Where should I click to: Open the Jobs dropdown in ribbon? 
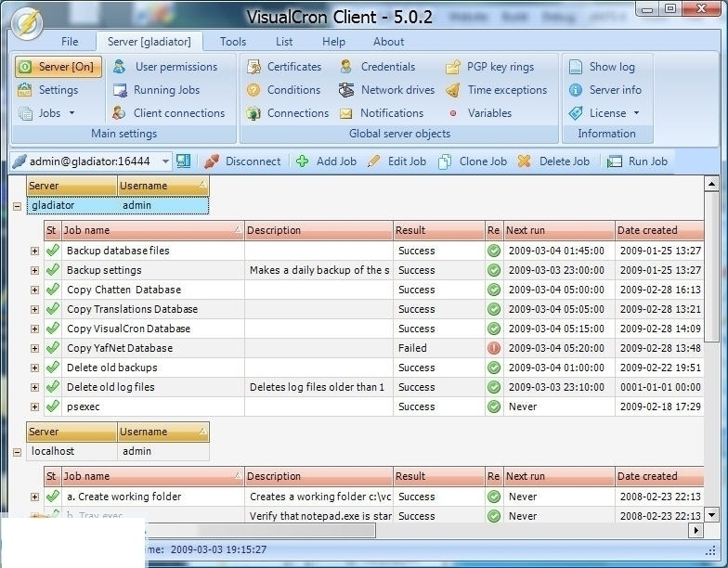[x=46, y=113]
